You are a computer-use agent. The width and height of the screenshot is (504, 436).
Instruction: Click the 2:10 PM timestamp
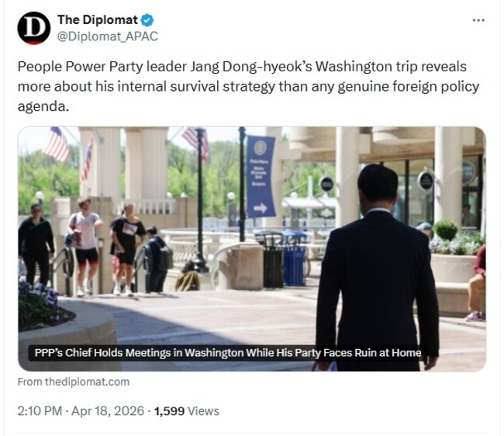click(x=39, y=410)
